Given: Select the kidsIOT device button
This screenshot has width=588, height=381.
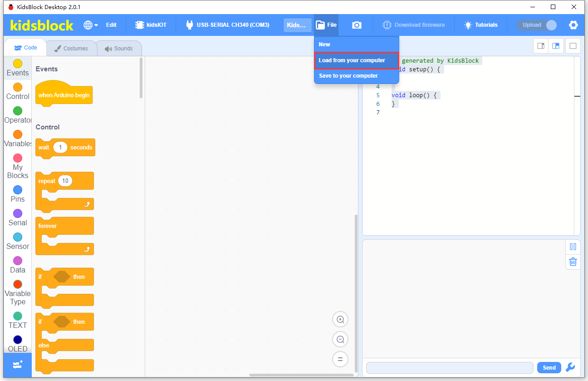Looking at the screenshot, I should (x=151, y=25).
